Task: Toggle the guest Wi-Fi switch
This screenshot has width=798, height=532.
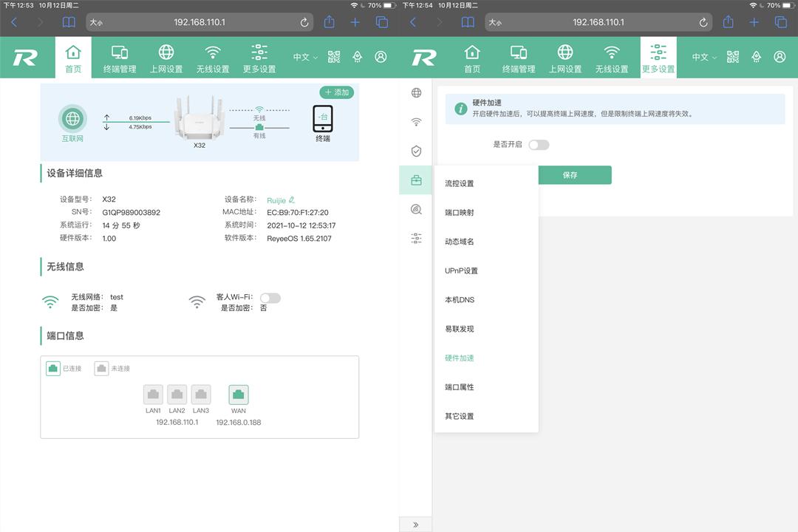Action: (x=270, y=298)
